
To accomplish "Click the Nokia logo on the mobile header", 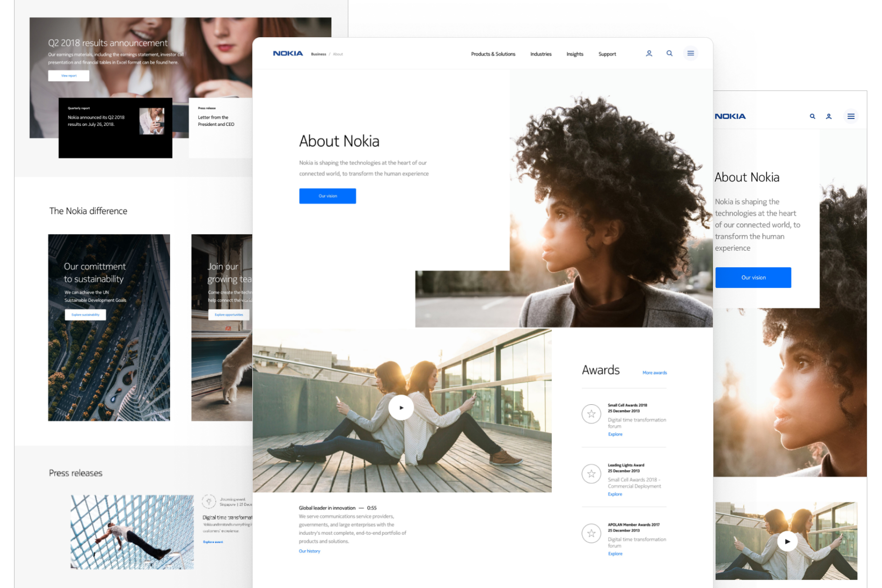I will pos(729,116).
